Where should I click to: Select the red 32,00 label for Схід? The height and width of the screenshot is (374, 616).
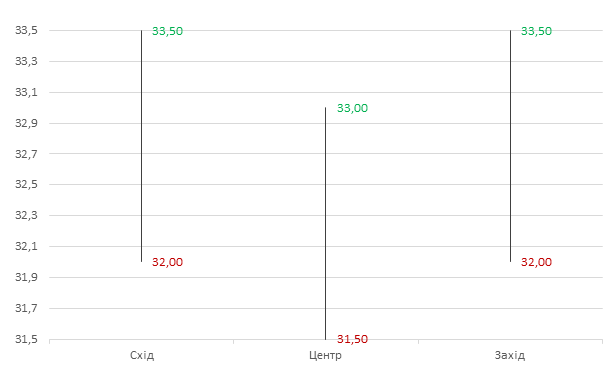coord(167,262)
